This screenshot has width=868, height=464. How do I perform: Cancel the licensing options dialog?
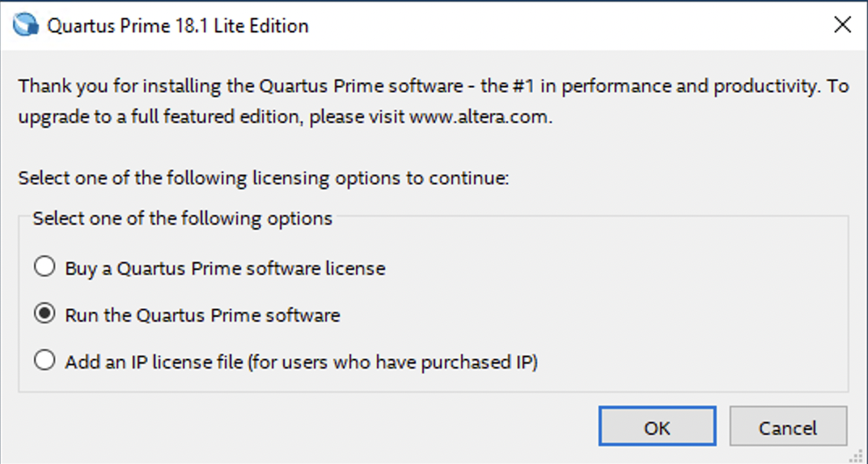[x=787, y=427]
